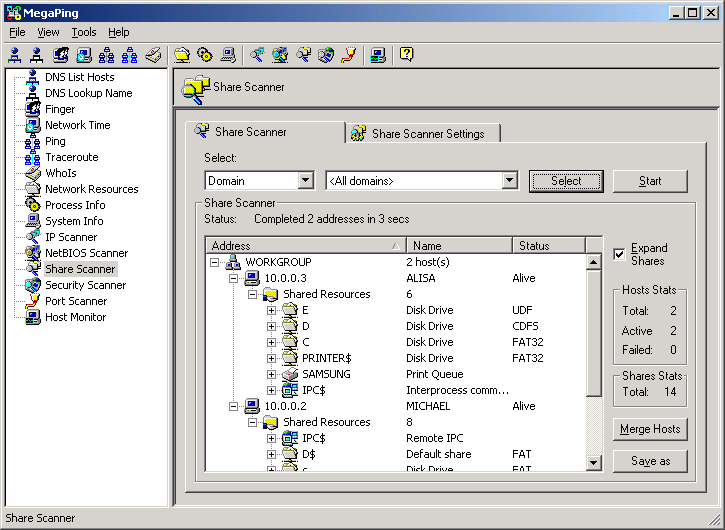Click the System Info toolbar icon
The width and height of the screenshot is (725, 530).
[x=228, y=55]
